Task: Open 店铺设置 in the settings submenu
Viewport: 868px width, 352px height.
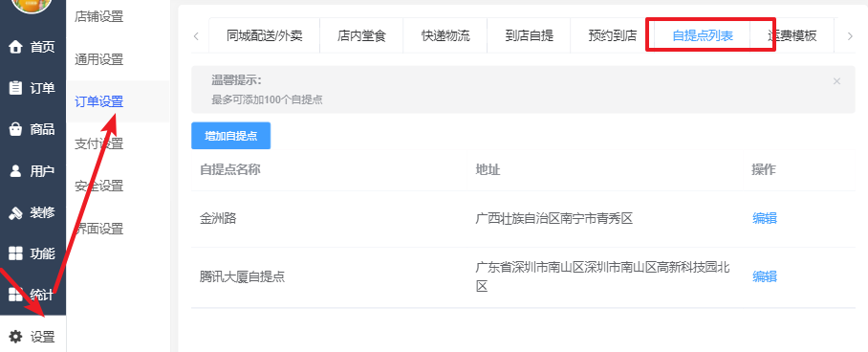Action: (x=99, y=16)
